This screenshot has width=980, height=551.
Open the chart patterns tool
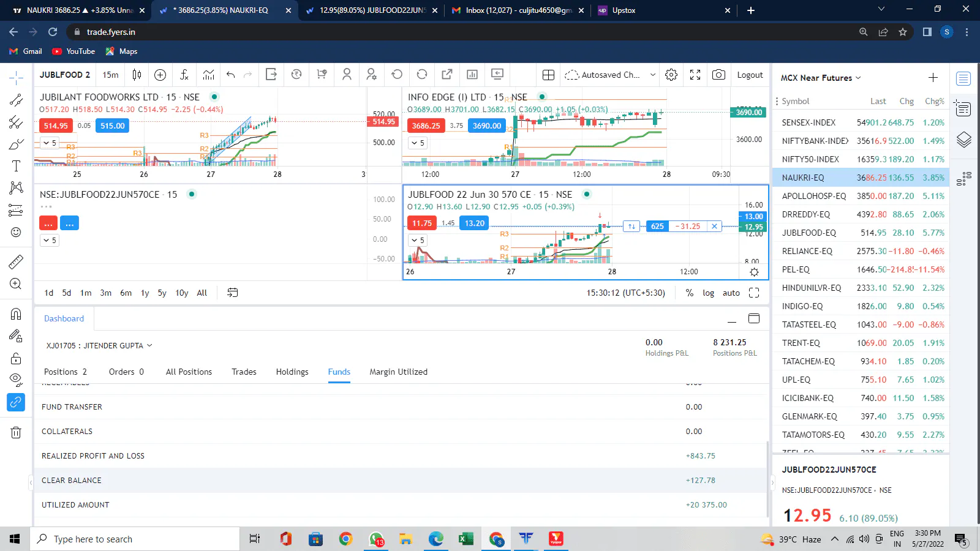(x=16, y=188)
